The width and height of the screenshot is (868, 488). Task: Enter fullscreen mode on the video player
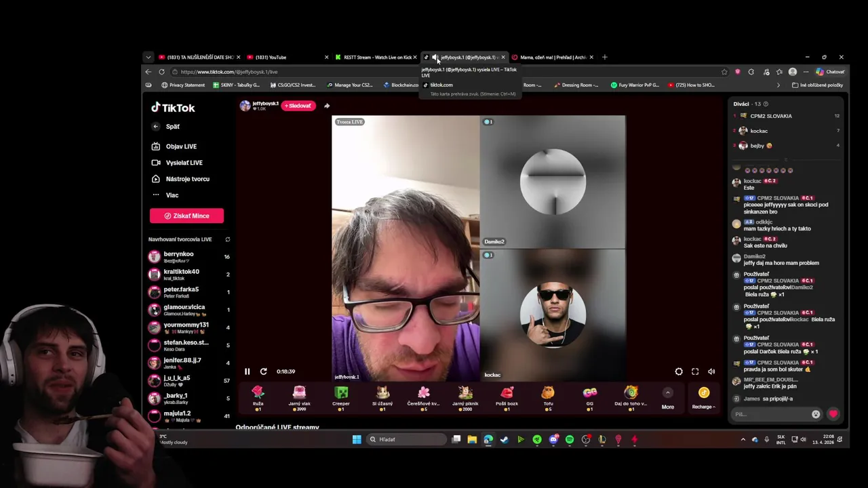[x=695, y=371]
